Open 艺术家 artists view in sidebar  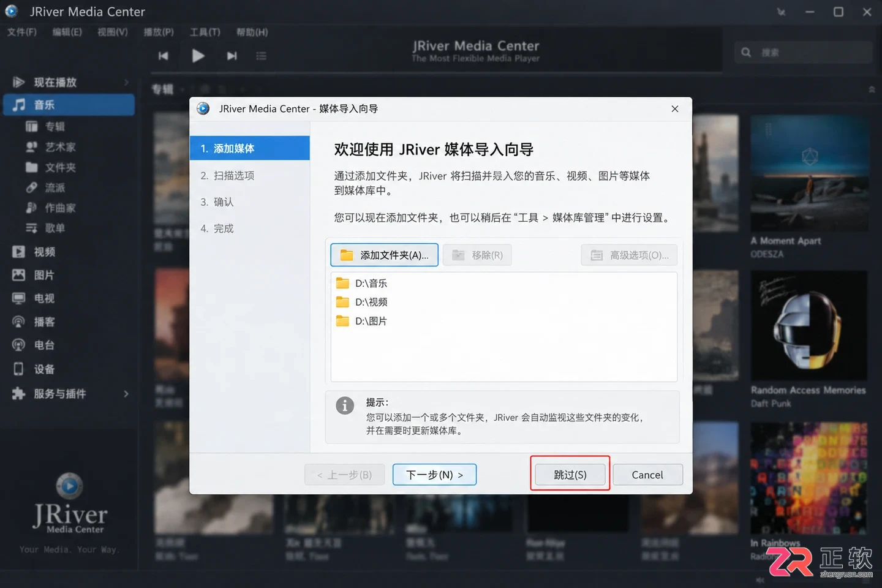[51, 147]
